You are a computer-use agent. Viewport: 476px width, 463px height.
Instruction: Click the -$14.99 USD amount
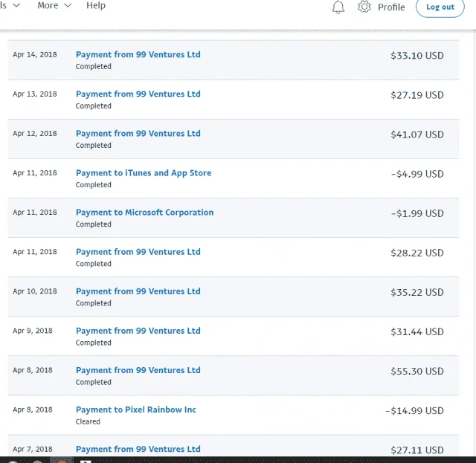[414, 410]
